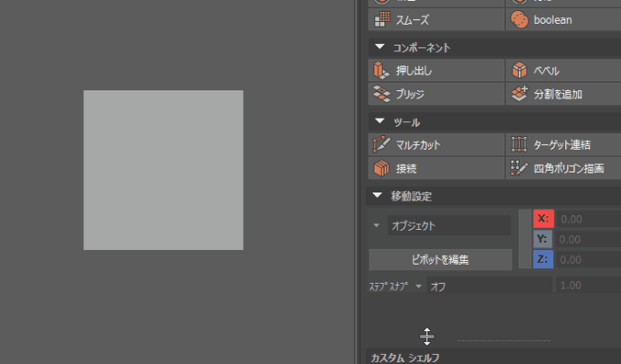This screenshot has width=621, height=364.
Task: Click the X value field showing 0.00
Action: click(x=588, y=219)
